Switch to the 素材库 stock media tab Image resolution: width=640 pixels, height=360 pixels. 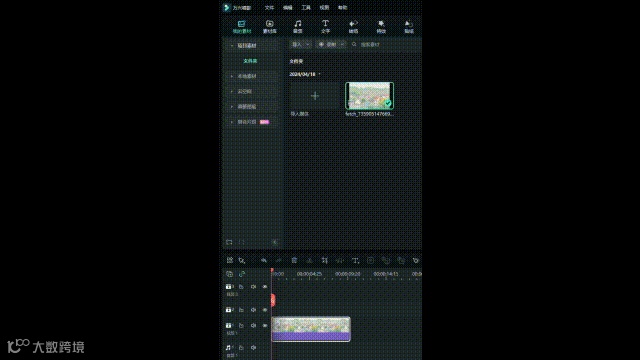click(x=269, y=27)
